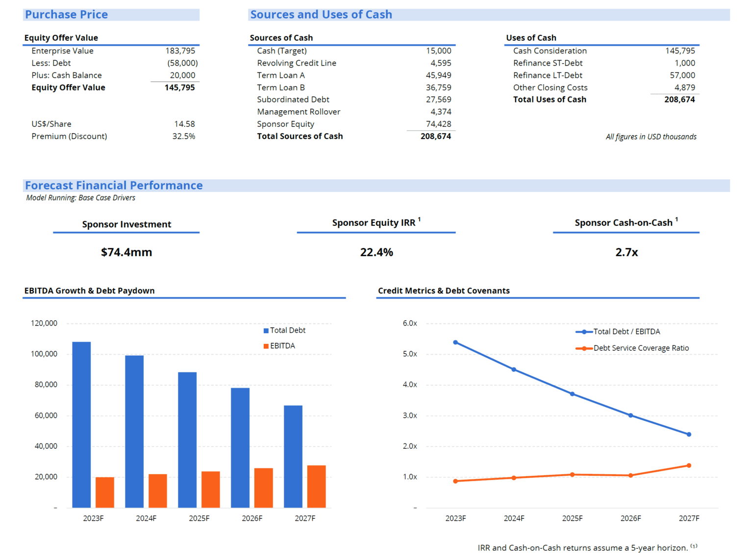Select the orange EBITDA color square in legend
Image resolution: width=753 pixels, height=560 pixels.
click(265, 346)
